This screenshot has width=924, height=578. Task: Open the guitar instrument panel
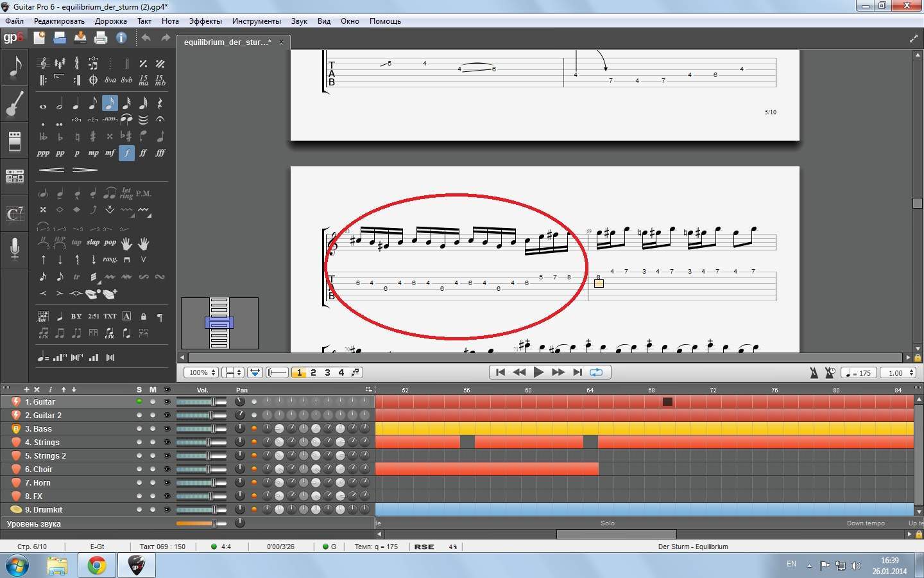14,103
